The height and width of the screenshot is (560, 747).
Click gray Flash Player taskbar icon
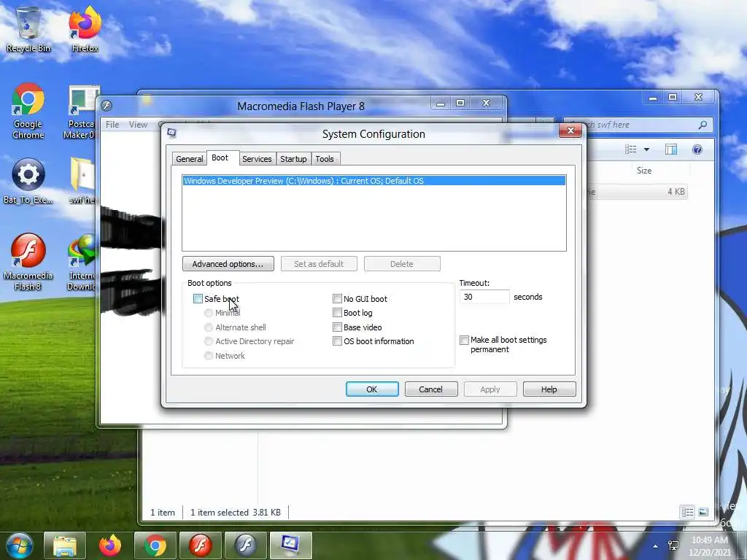(x=246, y=545)
